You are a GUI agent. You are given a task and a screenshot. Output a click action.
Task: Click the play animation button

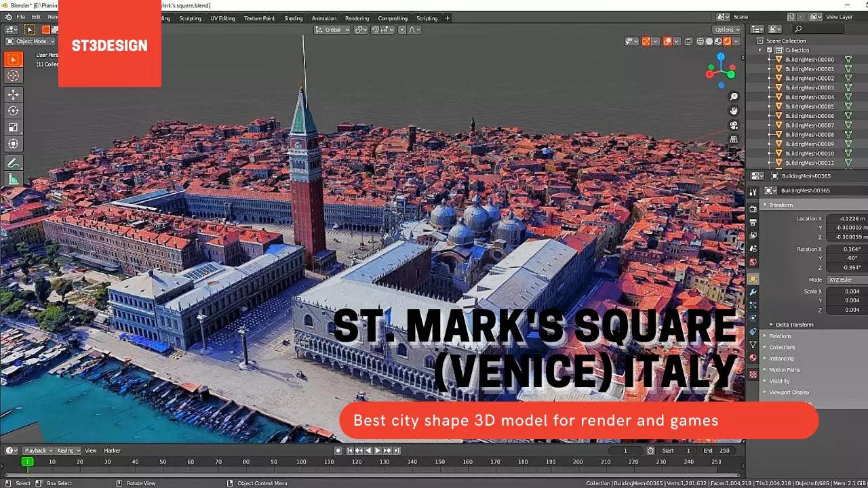coord(378,450)
